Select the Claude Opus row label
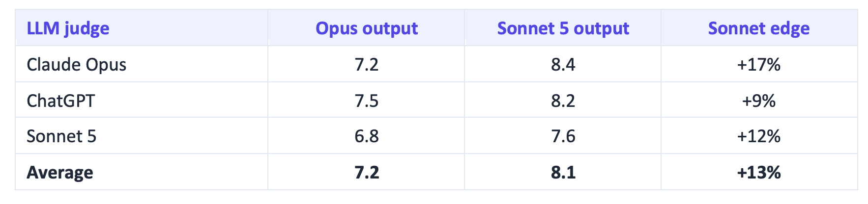 point(77,65)
